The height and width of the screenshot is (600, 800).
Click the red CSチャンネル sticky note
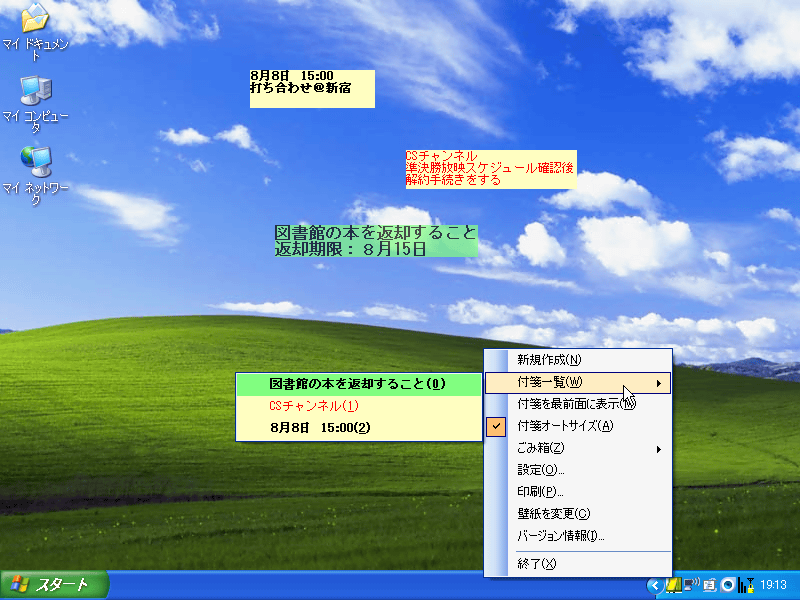tap(491, 169)
